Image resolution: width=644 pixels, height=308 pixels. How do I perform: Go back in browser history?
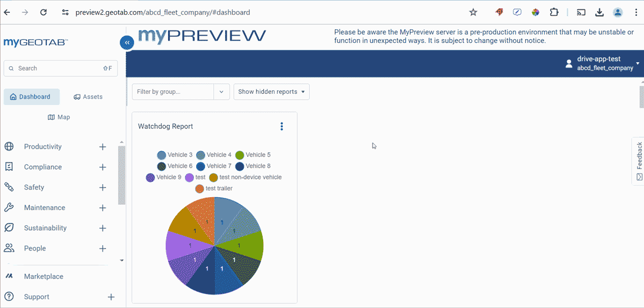tap(7, 12)
